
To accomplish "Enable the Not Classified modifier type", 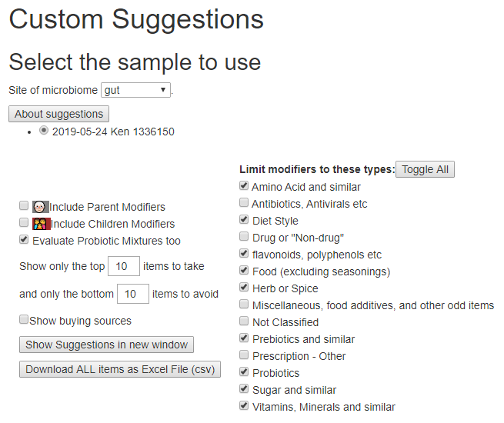I will (x=244, y=321).
